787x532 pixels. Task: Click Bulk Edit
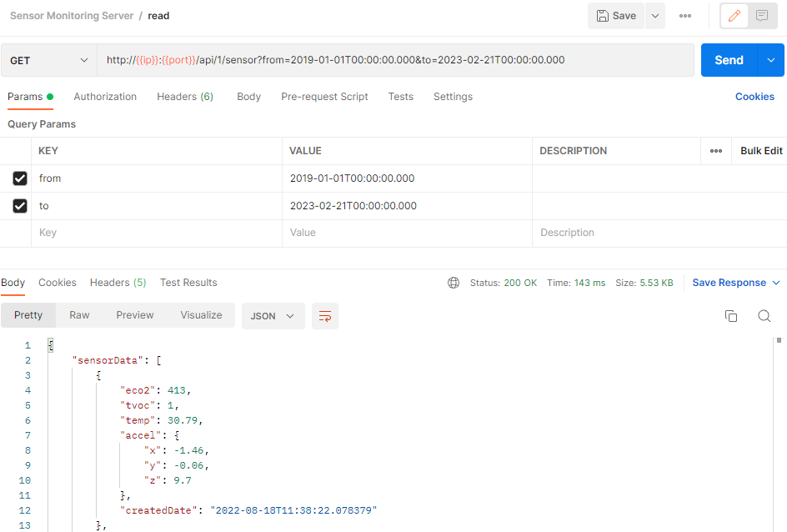[x=761, y=151]
